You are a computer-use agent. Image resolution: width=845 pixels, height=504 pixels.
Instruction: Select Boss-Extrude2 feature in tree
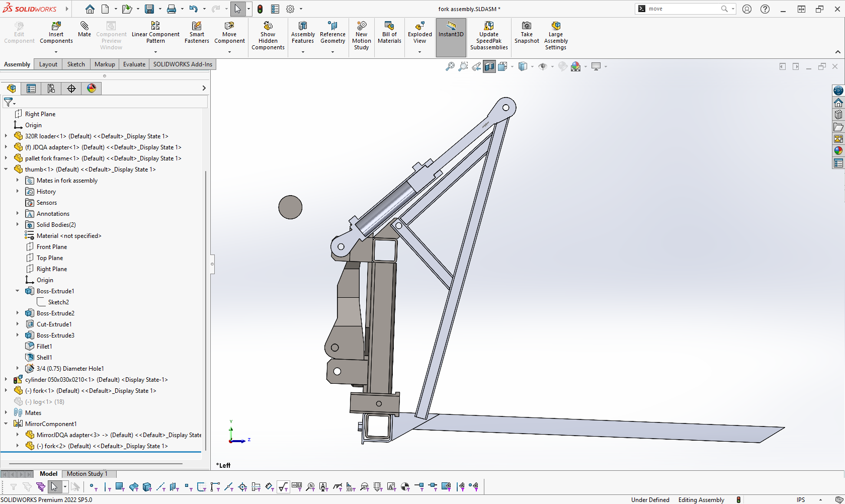55,313
